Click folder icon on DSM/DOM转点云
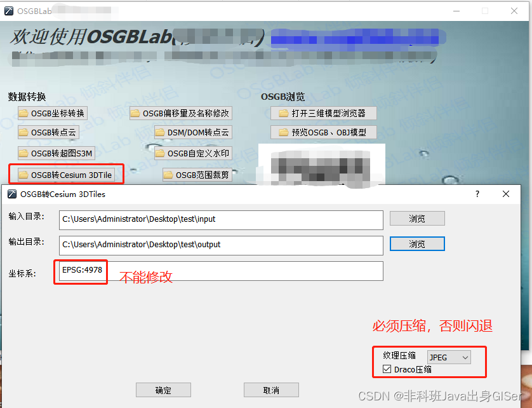Screen dimensions: 532x408 click(160, 132)
